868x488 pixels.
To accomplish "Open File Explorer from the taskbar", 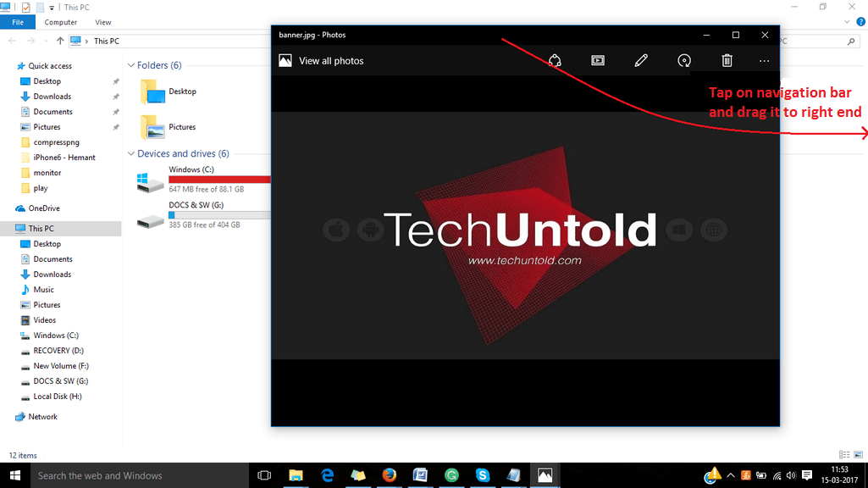I will tap(296, 475).
